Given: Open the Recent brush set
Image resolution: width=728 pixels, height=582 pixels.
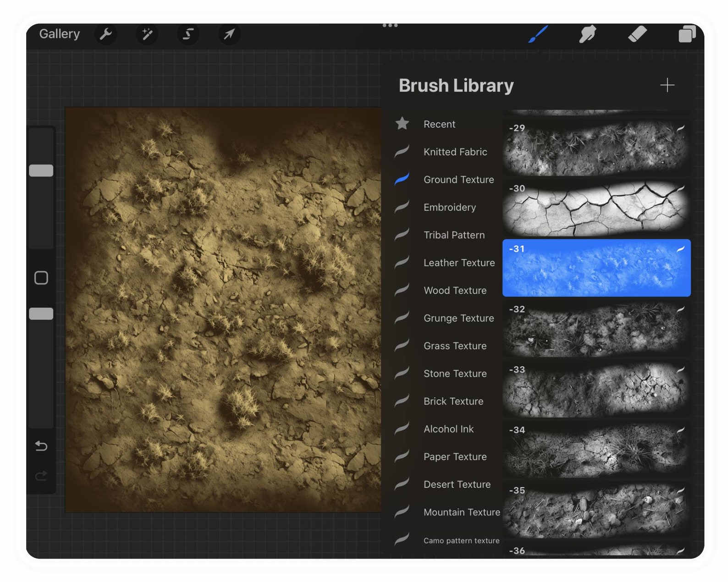Looking at the screenshot, I should pyautogui.click(x=439, y=124).
